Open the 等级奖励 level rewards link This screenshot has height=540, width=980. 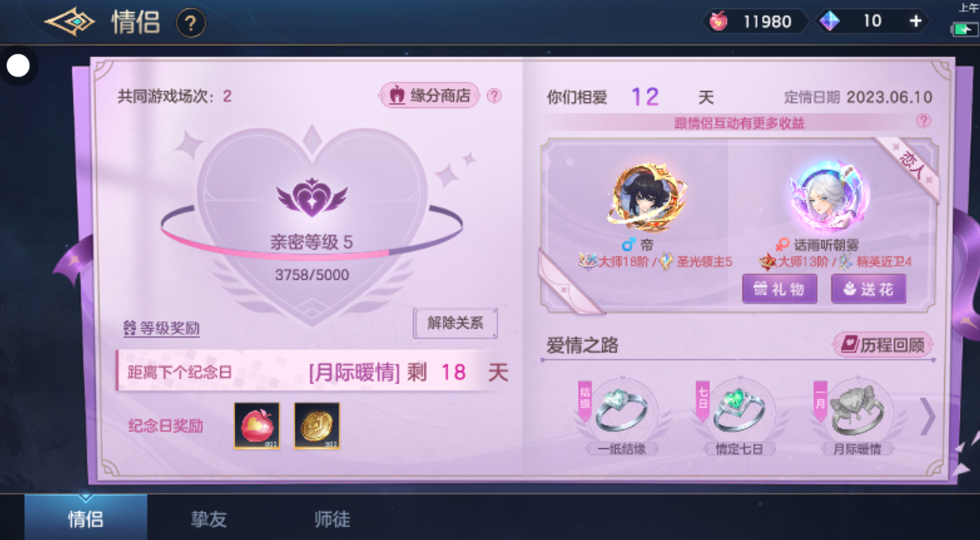click(162, 328)
